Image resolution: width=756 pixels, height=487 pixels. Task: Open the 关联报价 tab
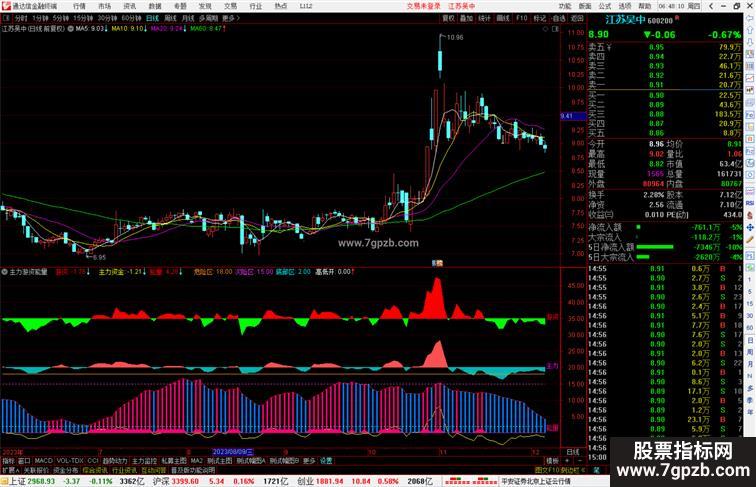tap(36, 470)
